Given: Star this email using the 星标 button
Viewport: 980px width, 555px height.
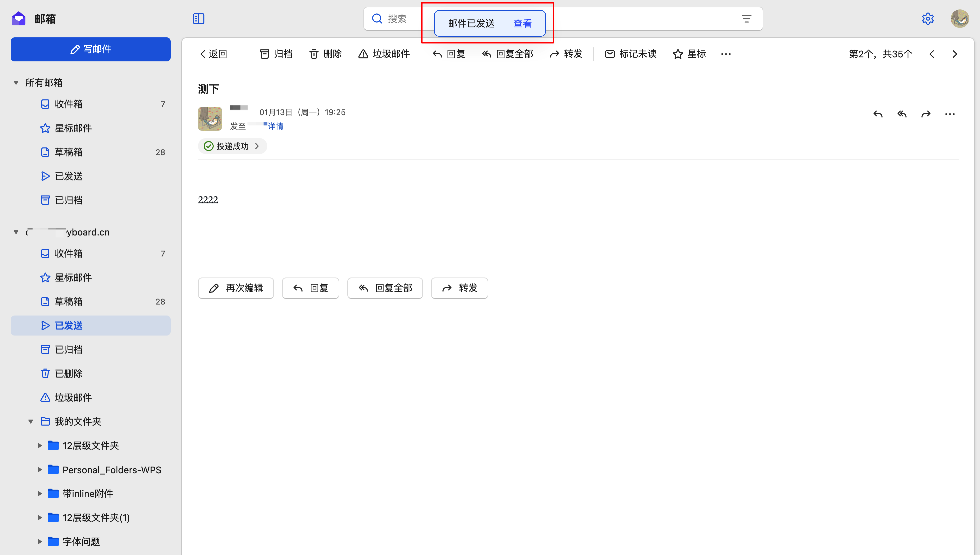Looking at the screenshot, I should (689, 54).
